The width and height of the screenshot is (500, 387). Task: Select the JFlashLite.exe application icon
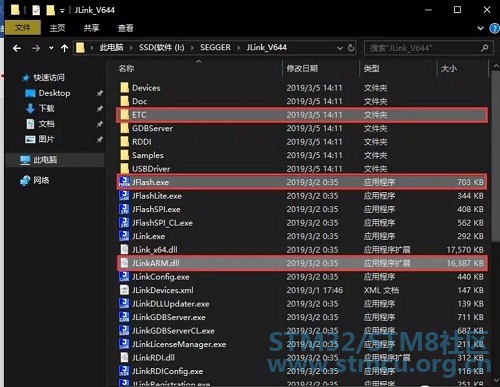click(x=124, y=196)
